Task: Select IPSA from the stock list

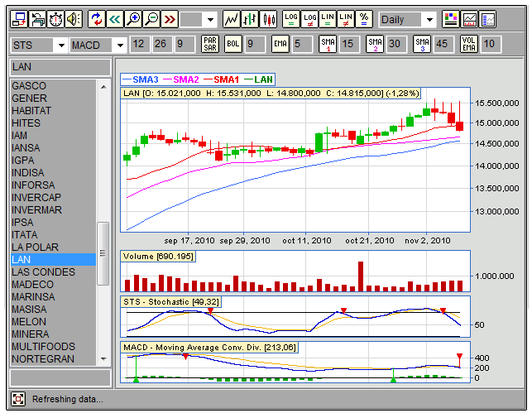Action: [x=22, y=222]
